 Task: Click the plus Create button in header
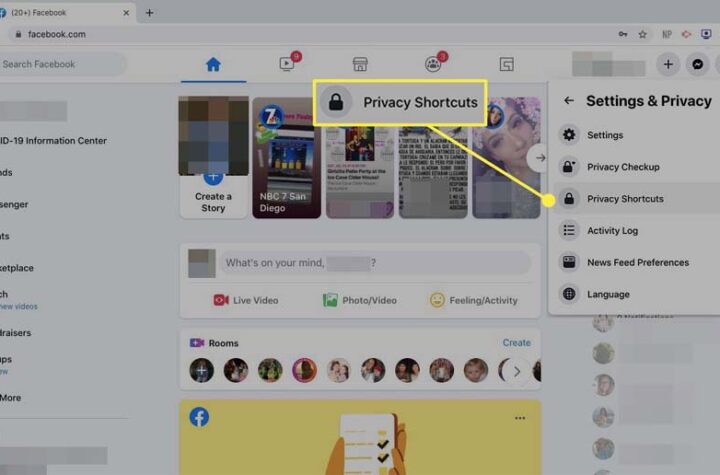(668, 64)
